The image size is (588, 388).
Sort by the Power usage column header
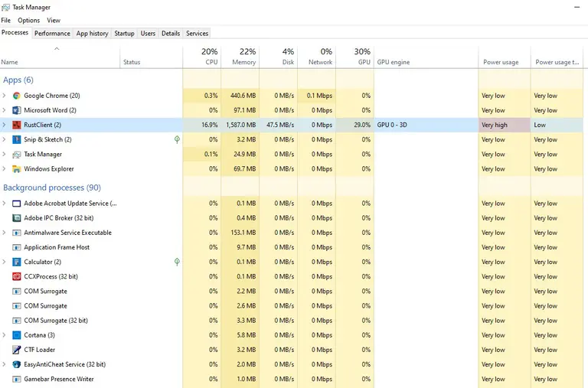[x=505, y=57]
